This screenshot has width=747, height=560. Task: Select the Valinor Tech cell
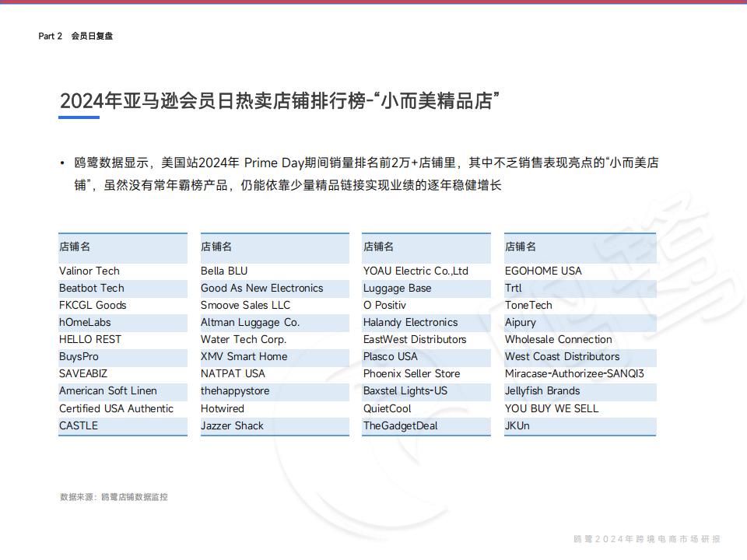point(123,271)
